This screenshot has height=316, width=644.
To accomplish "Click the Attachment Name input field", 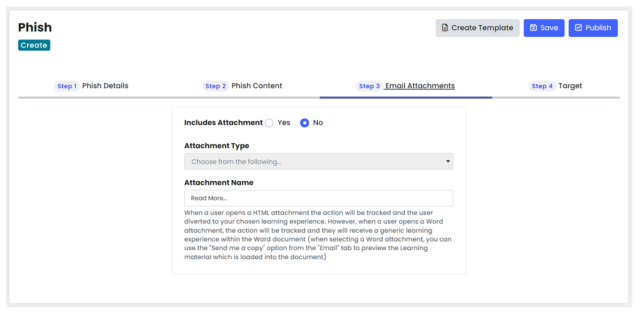I will tap(319, 198).
